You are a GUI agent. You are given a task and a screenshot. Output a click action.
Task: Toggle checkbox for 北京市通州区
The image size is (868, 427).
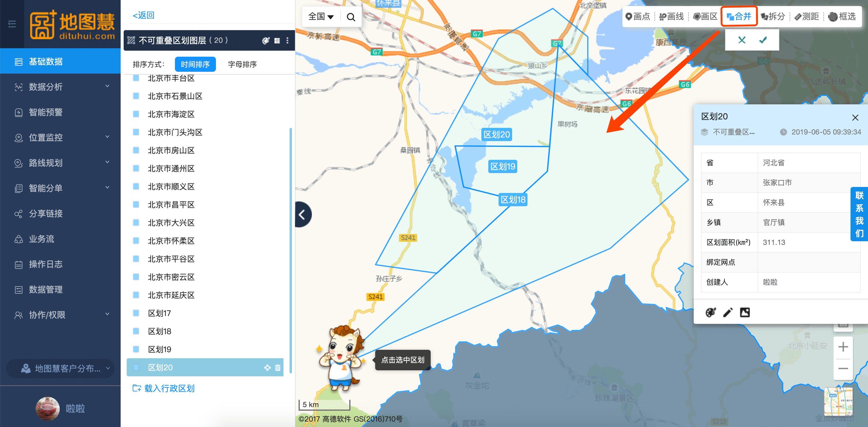coord(136,168)
